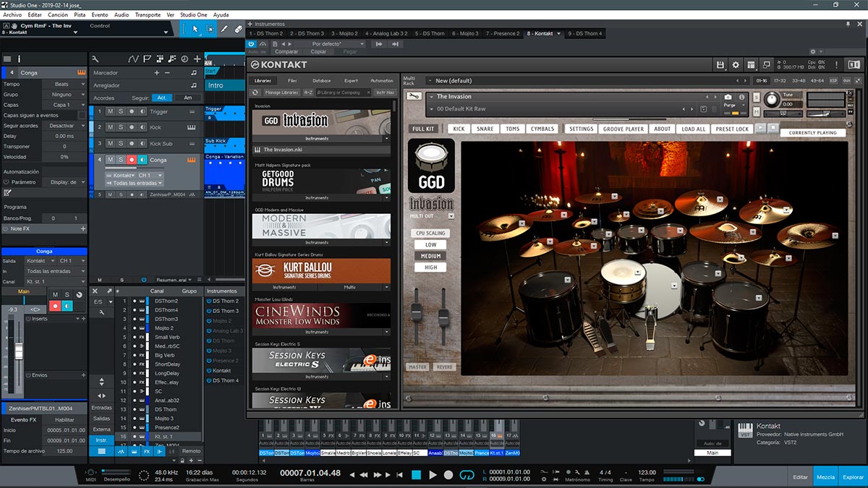Open the Mezcla view button
The height and width of the screenshot is (488, 868).
[825, 477]
